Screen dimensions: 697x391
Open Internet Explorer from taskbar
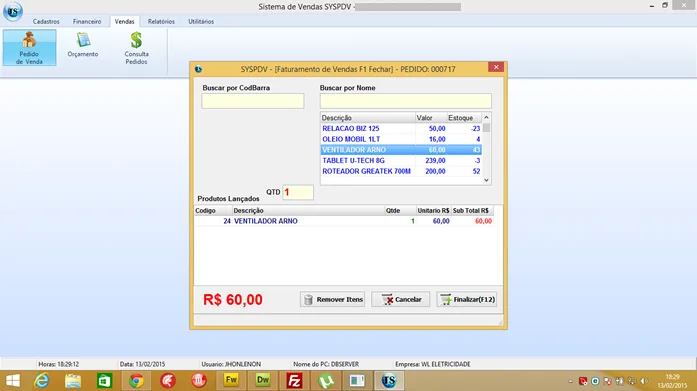coord(42,381)
